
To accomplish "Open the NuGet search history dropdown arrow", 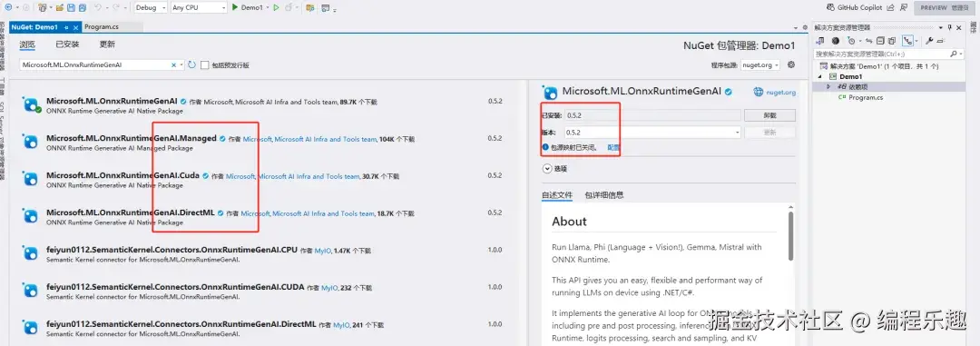I will [181, 64].
